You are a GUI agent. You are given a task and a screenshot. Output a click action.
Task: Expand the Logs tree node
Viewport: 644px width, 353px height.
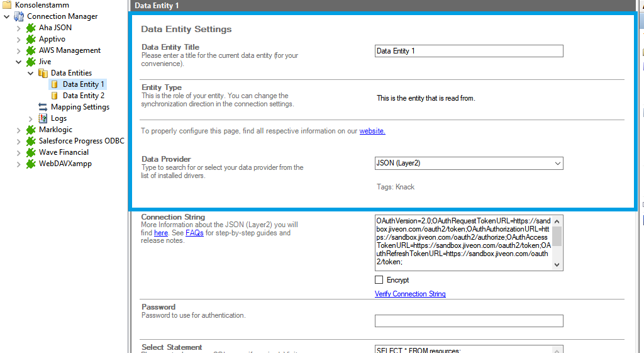coord(31,118)
